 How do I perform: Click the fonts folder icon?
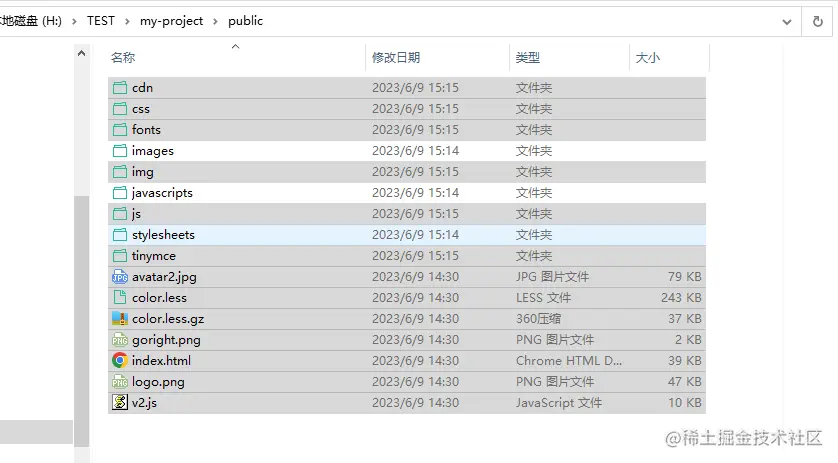click(120, 130)
